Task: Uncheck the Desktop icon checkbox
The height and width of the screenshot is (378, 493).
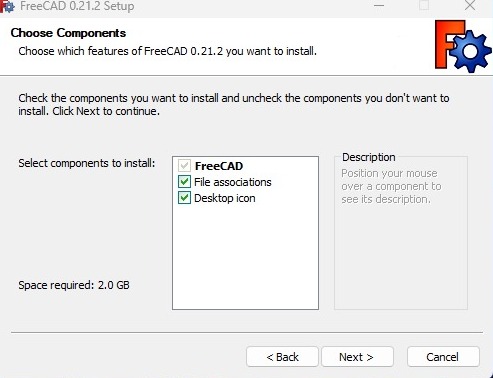Action: (184, 198)
